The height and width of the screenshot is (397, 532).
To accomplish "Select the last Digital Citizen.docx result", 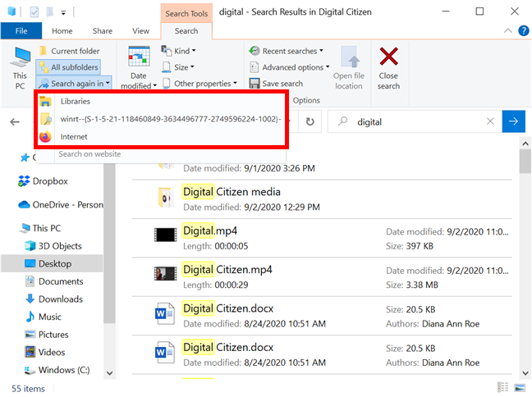I will click(322, 354).
